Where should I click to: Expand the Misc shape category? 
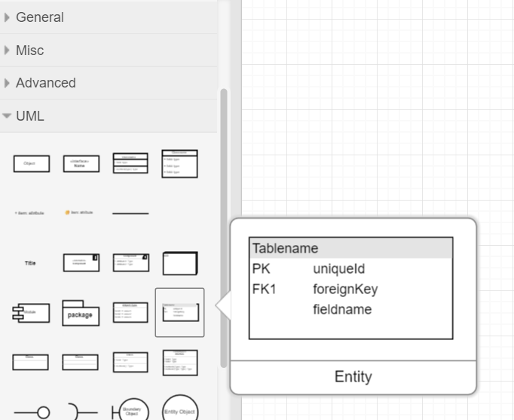pos(109,51)
